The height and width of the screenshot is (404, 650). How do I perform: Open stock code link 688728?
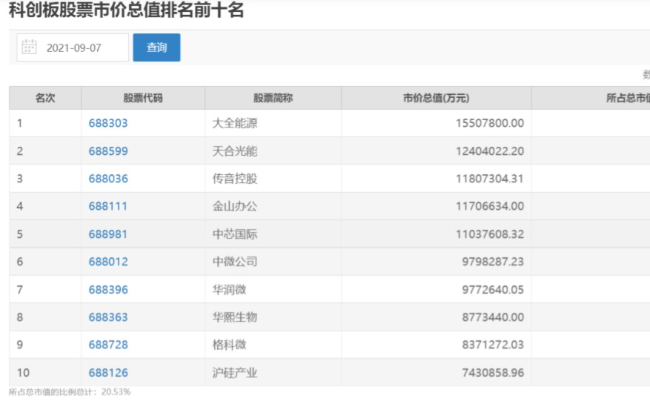pos(108,344)
